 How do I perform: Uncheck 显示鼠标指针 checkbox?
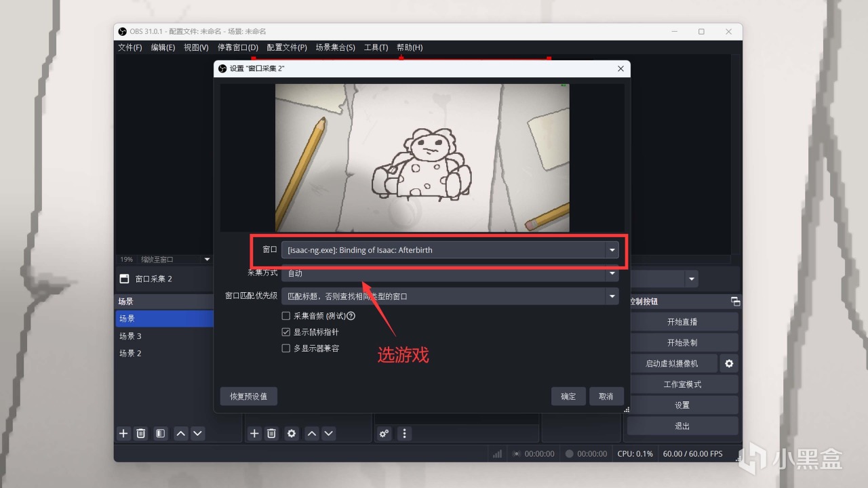(x=285, y=332)
